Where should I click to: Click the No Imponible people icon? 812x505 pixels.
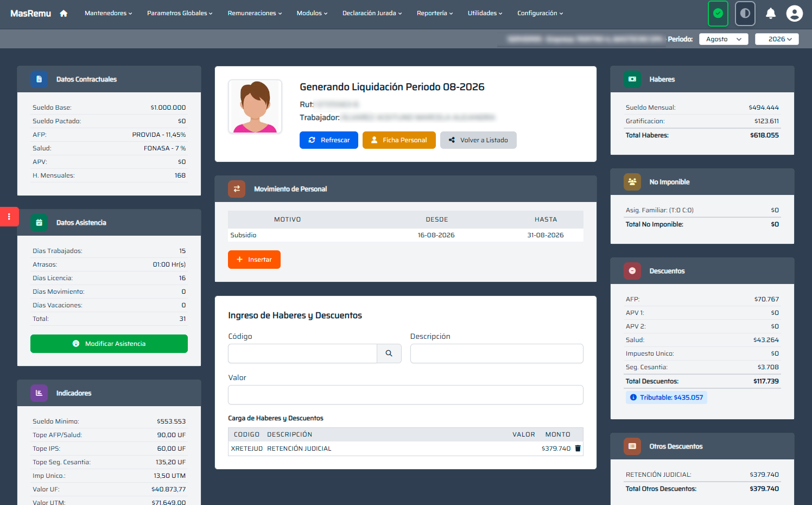tap(632, 182)
